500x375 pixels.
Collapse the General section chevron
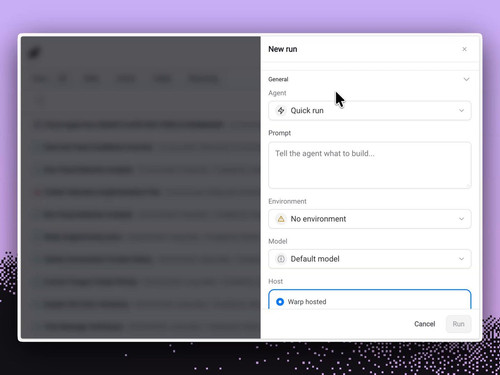pyautogui.click(x=466, y=79)
